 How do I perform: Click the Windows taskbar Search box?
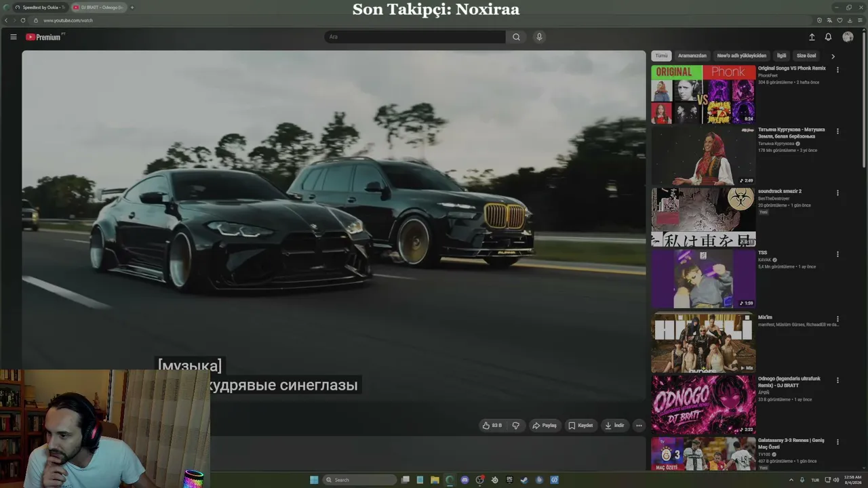359,480
